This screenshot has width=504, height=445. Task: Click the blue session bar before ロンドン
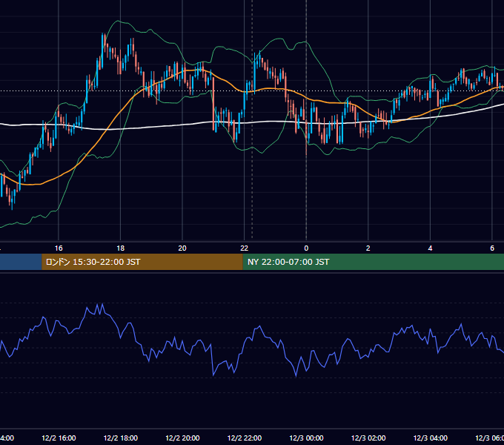21,262
